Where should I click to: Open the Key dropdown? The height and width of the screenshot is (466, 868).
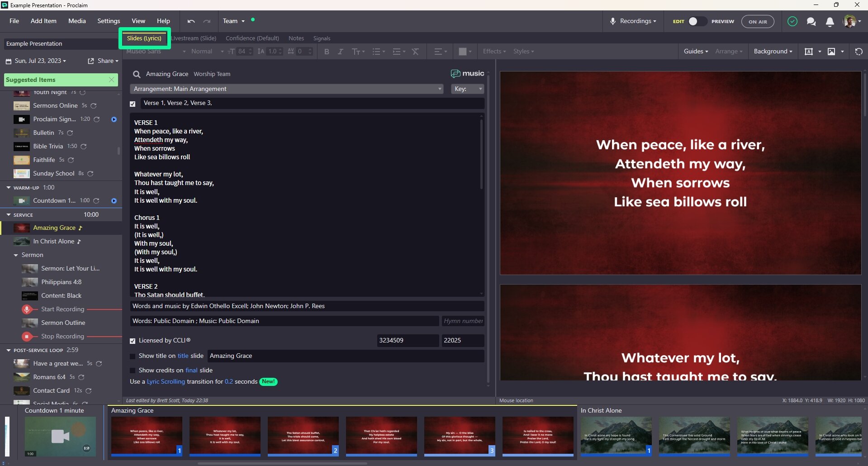click(468, 89)
